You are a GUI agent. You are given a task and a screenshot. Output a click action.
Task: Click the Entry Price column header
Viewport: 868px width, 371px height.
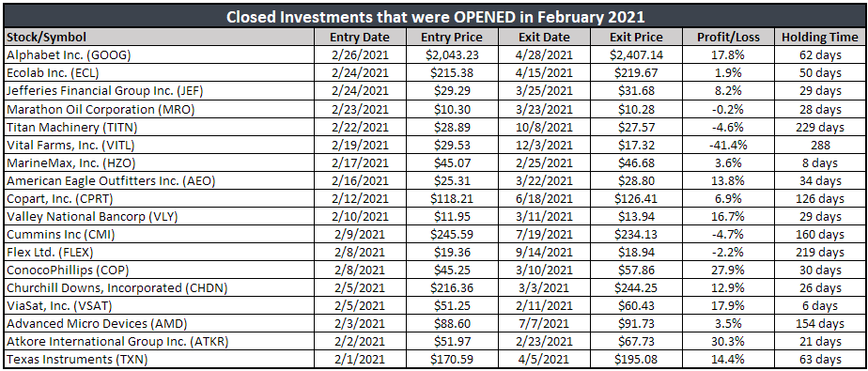(452, 38)
